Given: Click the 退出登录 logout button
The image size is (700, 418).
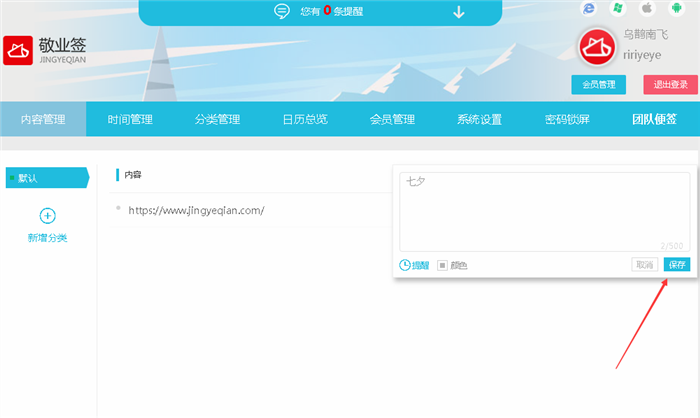Looking at the screenshot, I should coord(670,84).
